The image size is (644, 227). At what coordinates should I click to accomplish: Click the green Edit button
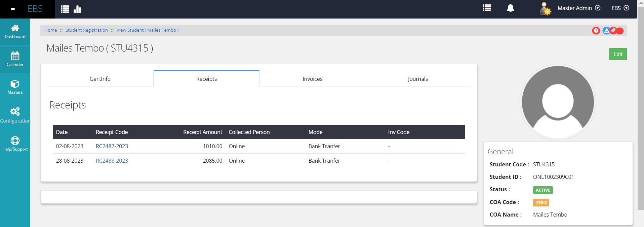618,54
